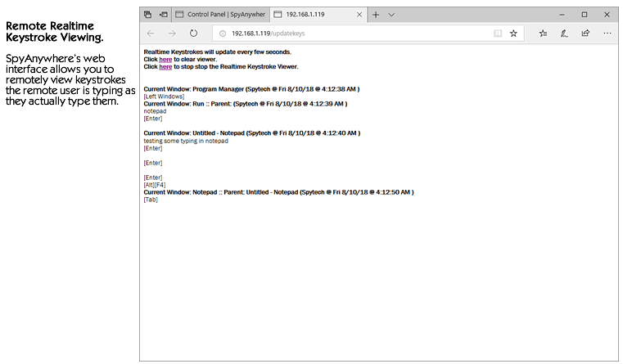The image size is (623, 364).
Task: Switch to the Control Panel | SpyAnywhere tab
Action: tap(220, 15)
